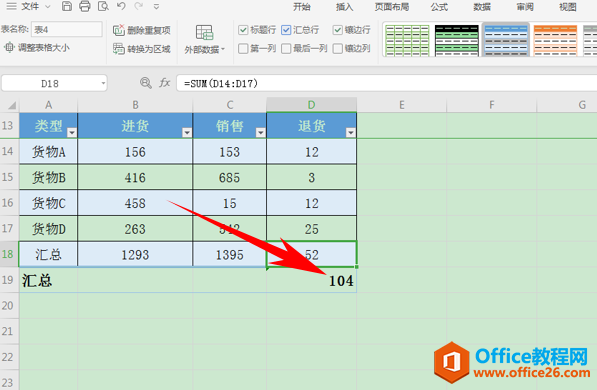597x390 pixels.
Task: Enable the 第一列 first column checkbox
Action: [x=243, y=48]
